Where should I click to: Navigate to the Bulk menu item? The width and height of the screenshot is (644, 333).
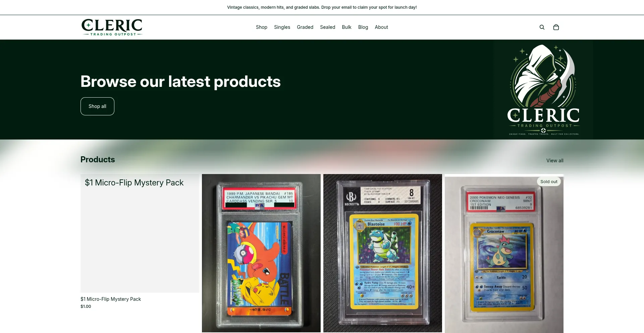tap(346, 27)
